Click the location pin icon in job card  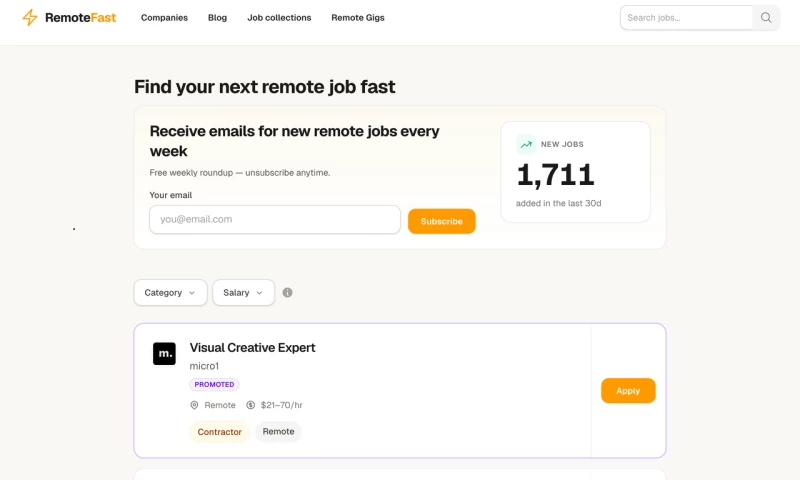[x=194, y=405]
